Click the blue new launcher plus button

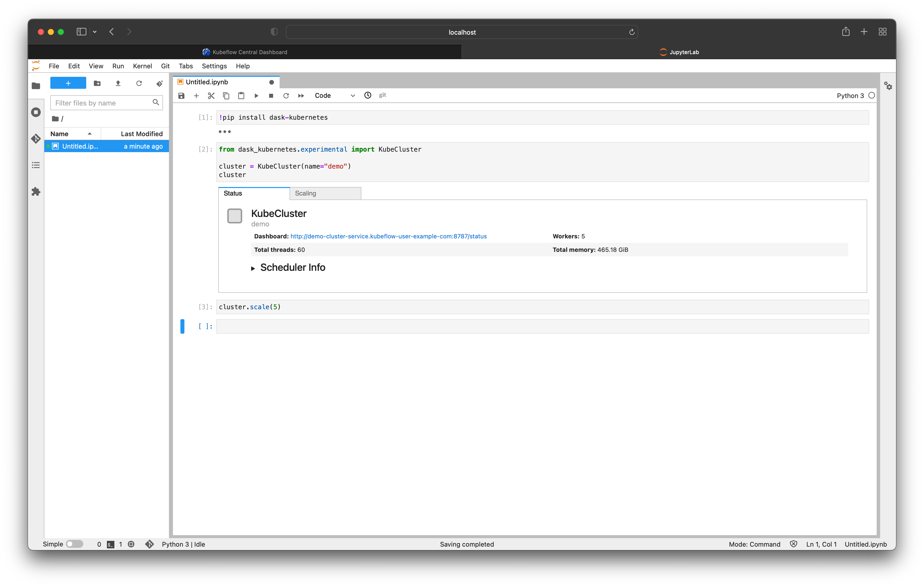[68, 83]
